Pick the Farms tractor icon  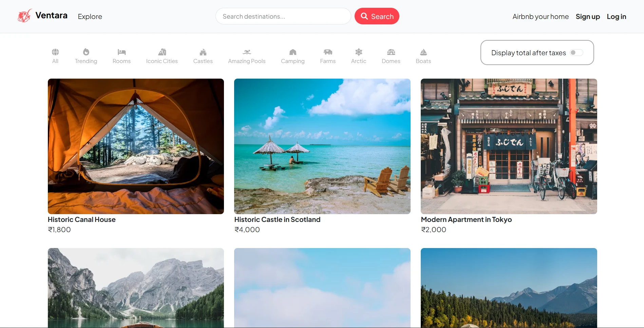pyautogui.click(x=328, y=52)
